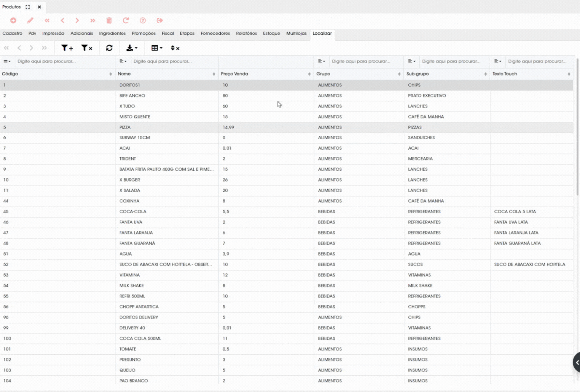Open the export download dropdown
Viewport: 580px width, 392px height.
coord(132,48)
